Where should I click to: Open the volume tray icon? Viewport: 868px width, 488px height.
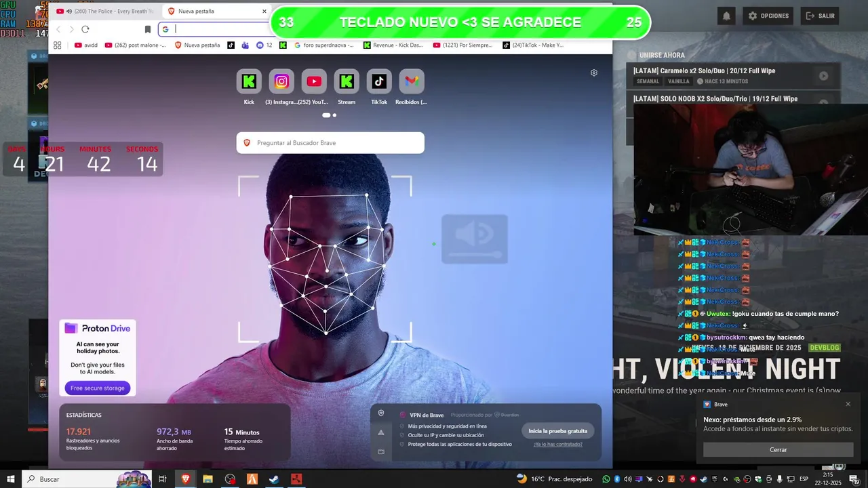point(627,479)
